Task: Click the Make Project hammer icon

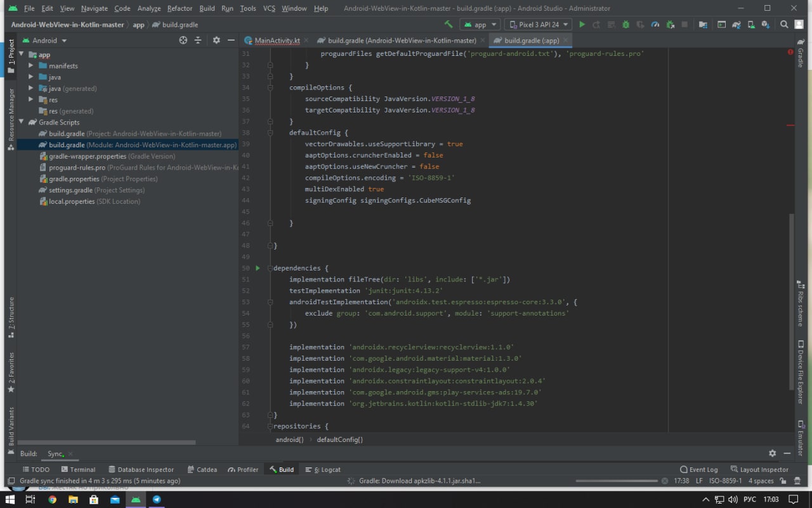Action: (449, 25)
